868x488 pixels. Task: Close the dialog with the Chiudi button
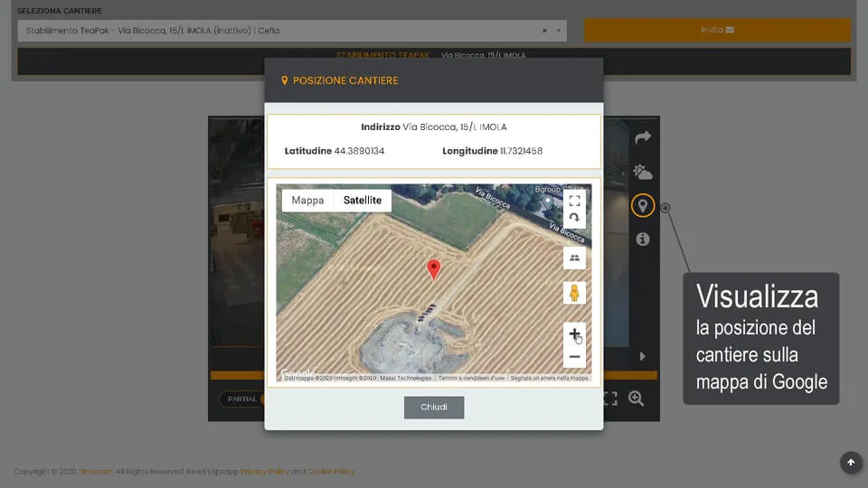[434, 408]
